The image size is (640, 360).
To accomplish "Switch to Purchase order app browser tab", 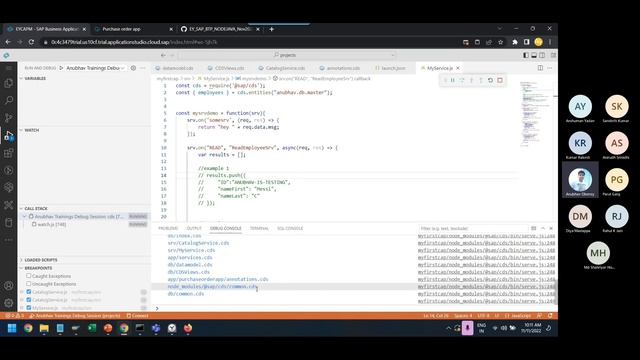I will click(x=122, y=29).
